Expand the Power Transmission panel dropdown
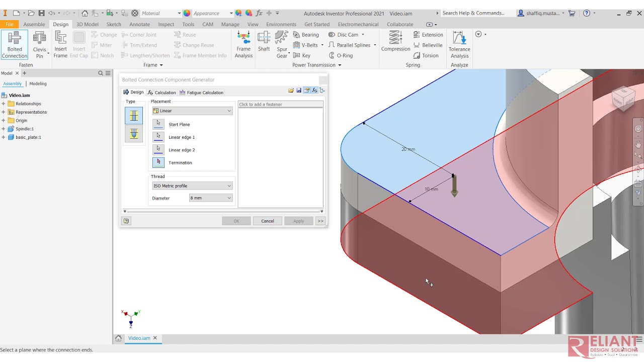The height and width of the screenshot is (362, 644). (317, 65)
